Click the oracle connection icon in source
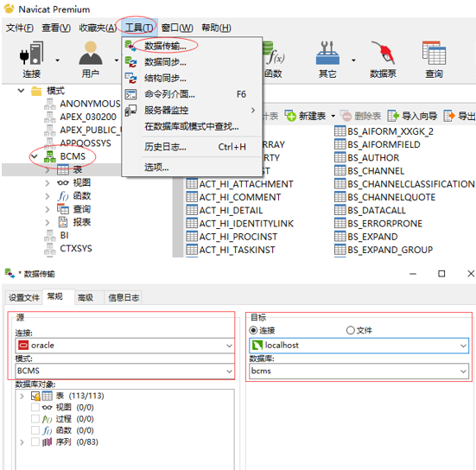This screenshot has width=476, height=470. pos(23,346)
